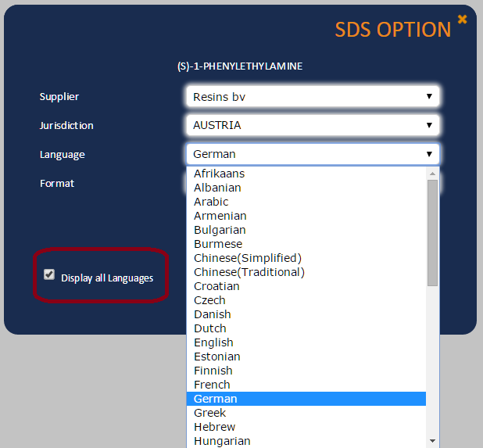
Task: Select Chinese(Traditional) language option
Action: point(306,272)
